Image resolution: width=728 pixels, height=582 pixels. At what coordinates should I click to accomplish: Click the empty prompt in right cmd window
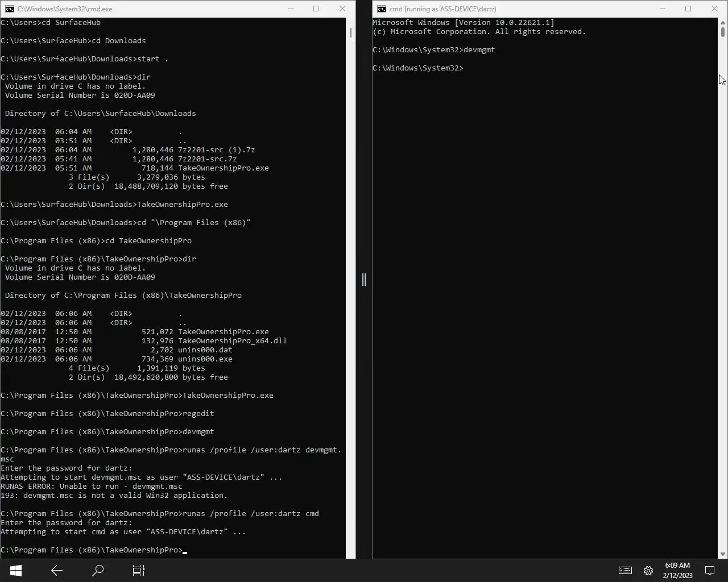(x=418, y=68)
